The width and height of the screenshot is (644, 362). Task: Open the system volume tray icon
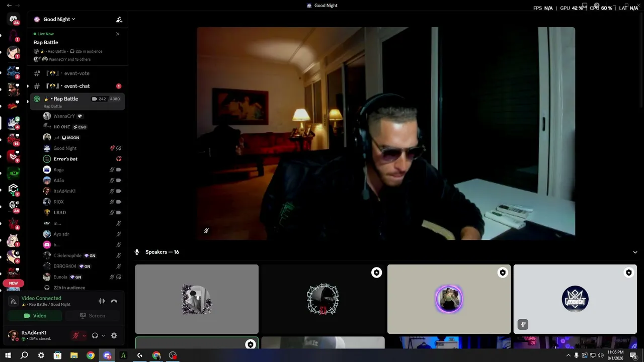601,355
